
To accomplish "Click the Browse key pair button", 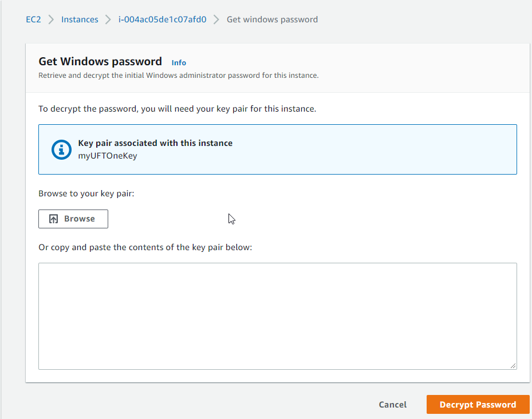I will click(73, 219).
